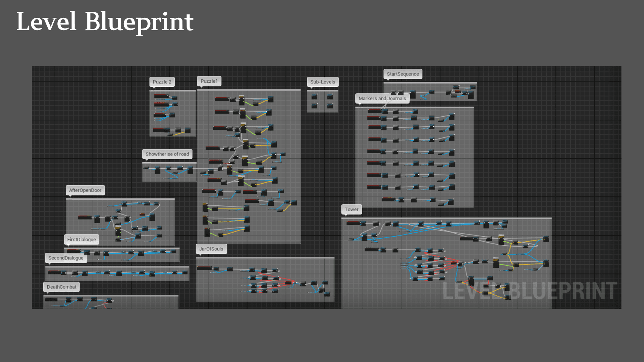The height and width of the screenshot is (362, 644).
Task: Click the FirstDialogue comment label
Action: (x=82, y=240)
